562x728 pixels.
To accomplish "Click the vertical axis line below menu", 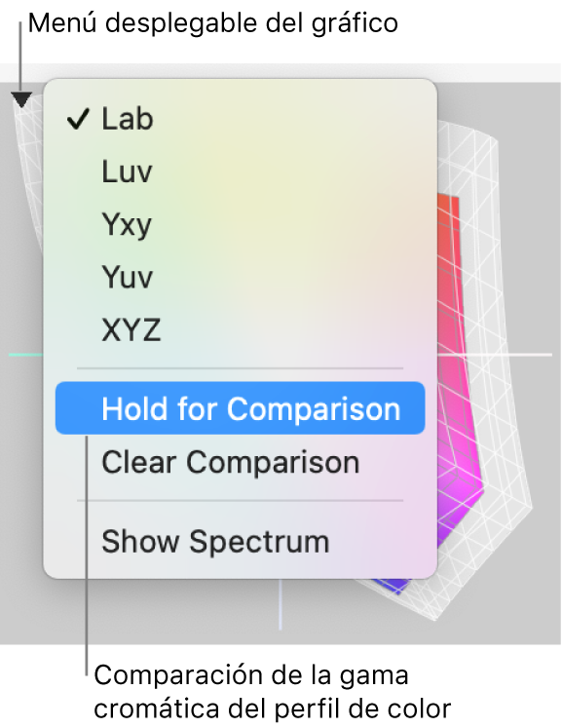I will (280, 604).
